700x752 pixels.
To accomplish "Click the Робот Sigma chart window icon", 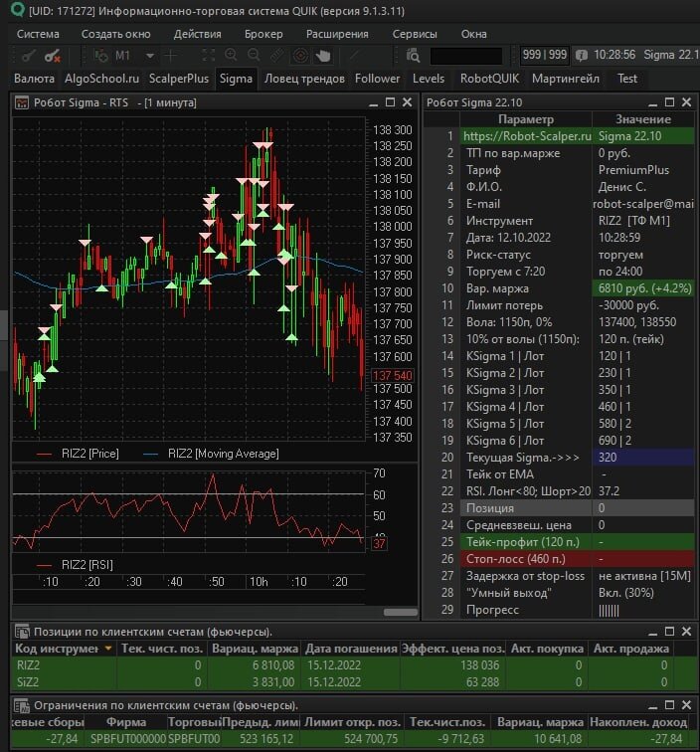I will (22, 102).
